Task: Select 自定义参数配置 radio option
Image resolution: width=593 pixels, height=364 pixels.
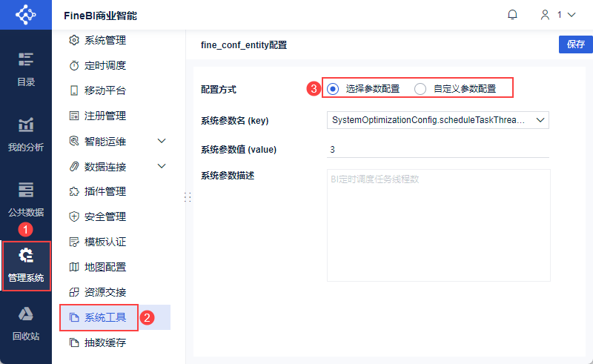Action: pos(420,89)
